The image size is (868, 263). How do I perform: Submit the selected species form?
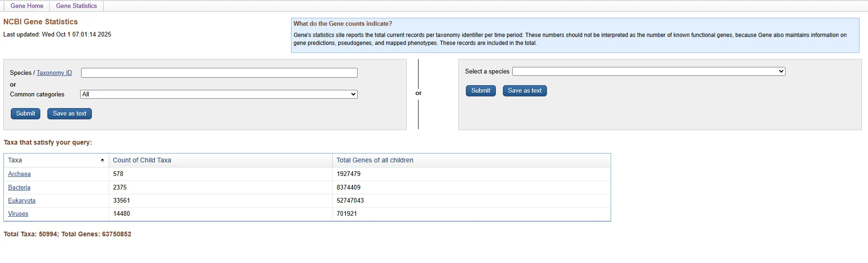click(x=480, y=91)
